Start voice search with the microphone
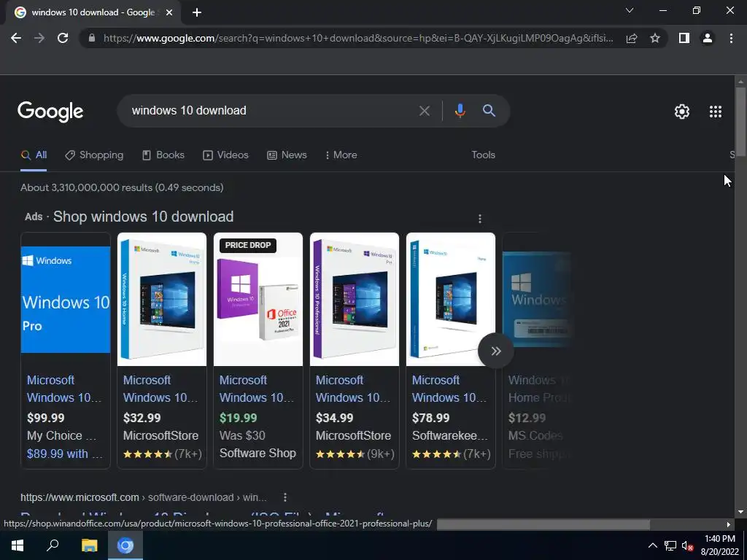Image resolution: width=747 pixels, height=560 pixels. 460,111
